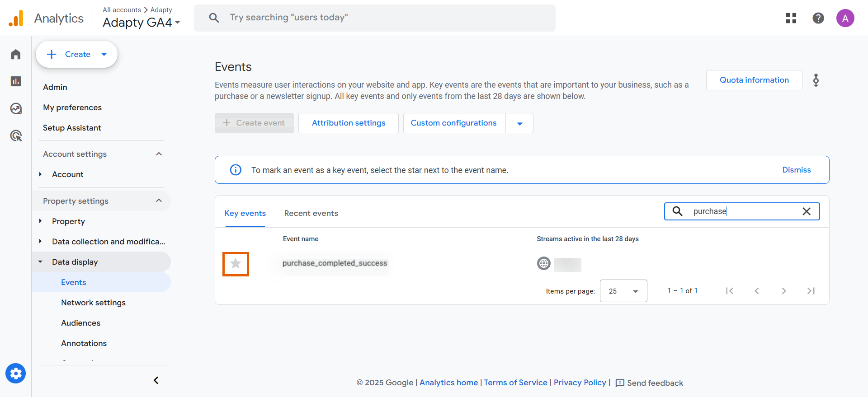
Task: Open the Advertising icon in left rail
Action: [16, 135]
